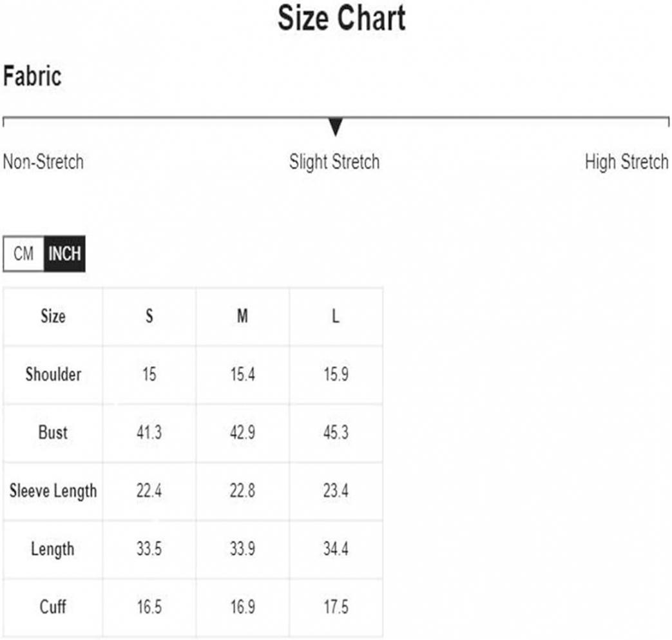Click the Cuff row label

tap(53, 607)
